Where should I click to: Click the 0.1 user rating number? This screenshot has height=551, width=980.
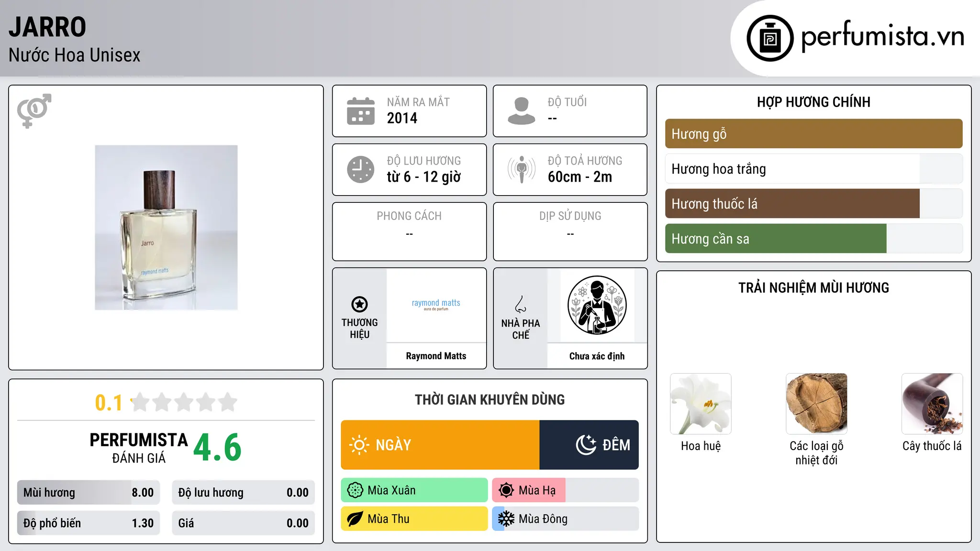click(109, 403)
